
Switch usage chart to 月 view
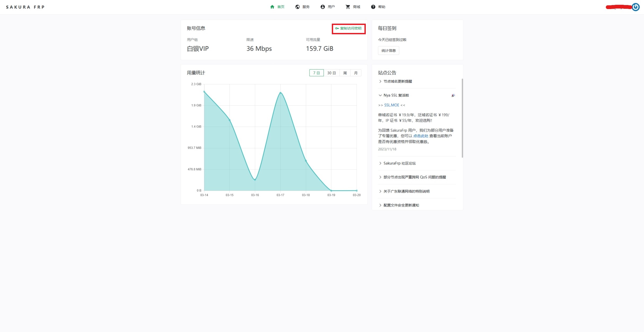pyautogui.click(x=356, y=73)
